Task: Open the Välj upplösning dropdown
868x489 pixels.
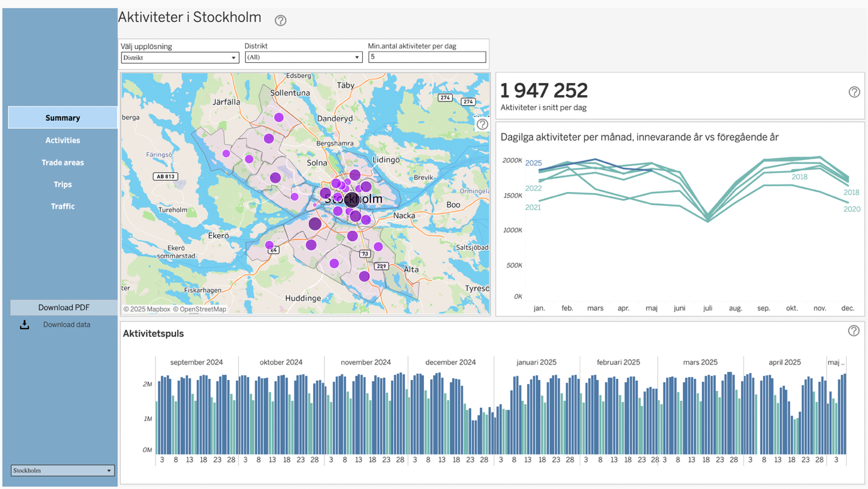Action: pos(179,58)
